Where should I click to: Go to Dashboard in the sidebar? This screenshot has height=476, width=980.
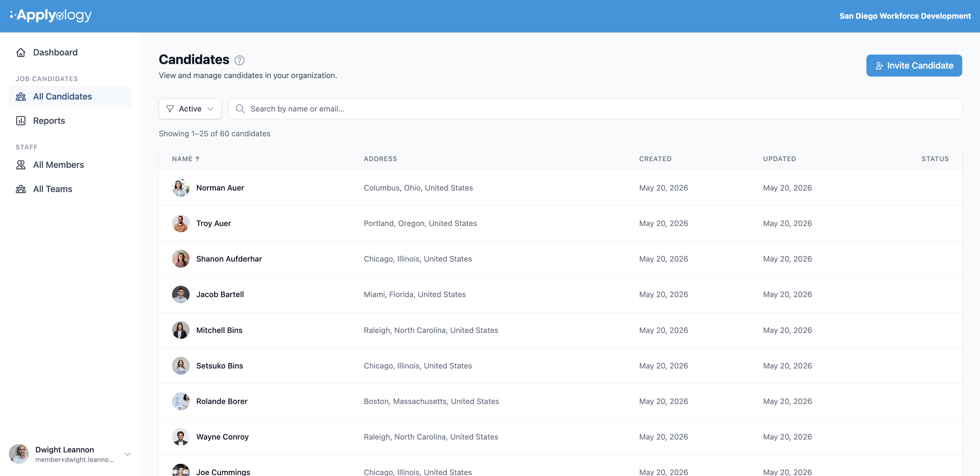[70, 52]
